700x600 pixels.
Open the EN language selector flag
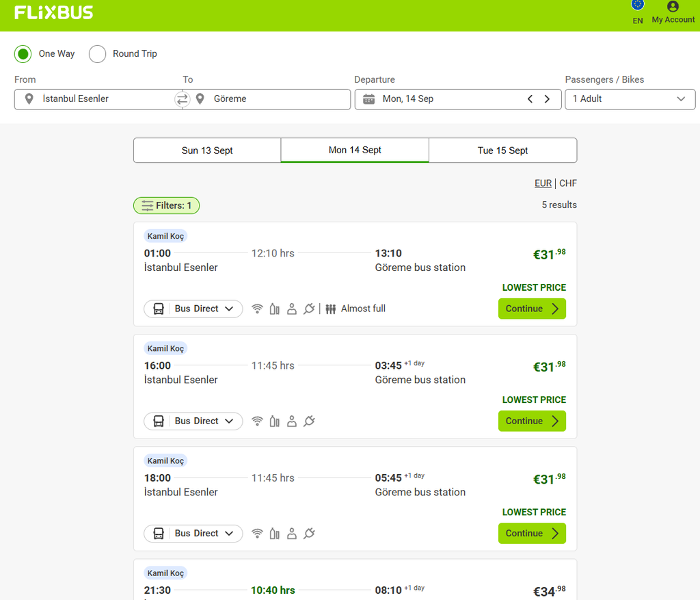(x=638, y=5)
